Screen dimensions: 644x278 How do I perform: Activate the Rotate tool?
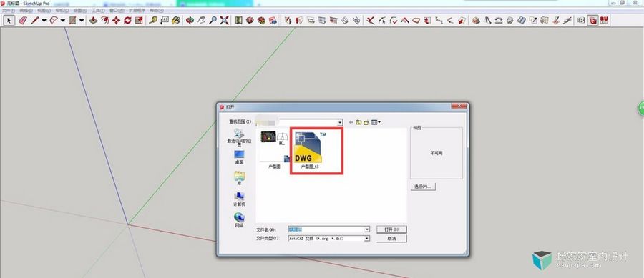click(x=127, y=20)
